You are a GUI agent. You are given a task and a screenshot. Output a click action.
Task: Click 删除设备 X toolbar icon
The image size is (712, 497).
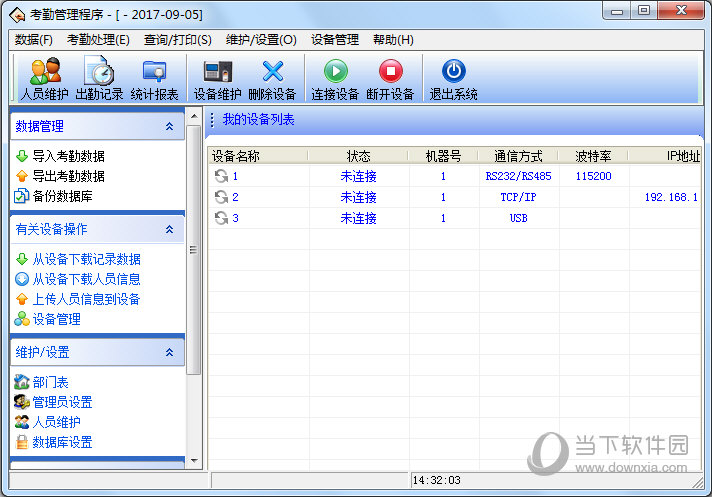(272, 71)
